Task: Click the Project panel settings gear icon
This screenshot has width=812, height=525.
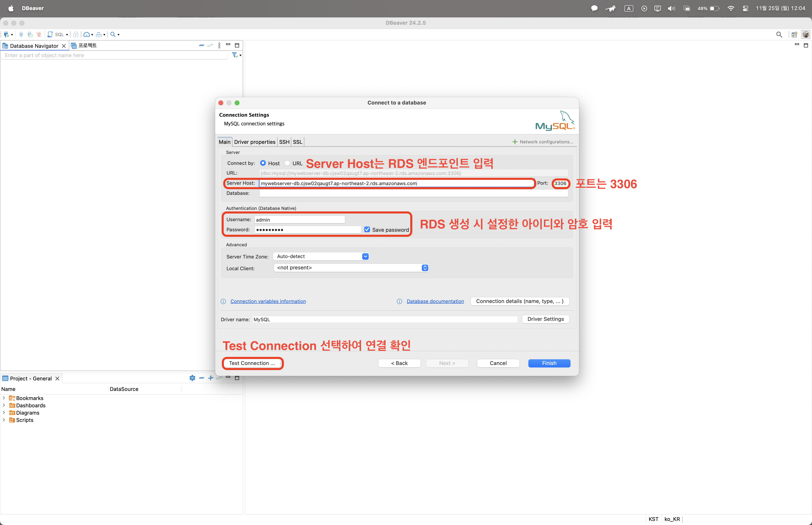Action: click(192, 378)
